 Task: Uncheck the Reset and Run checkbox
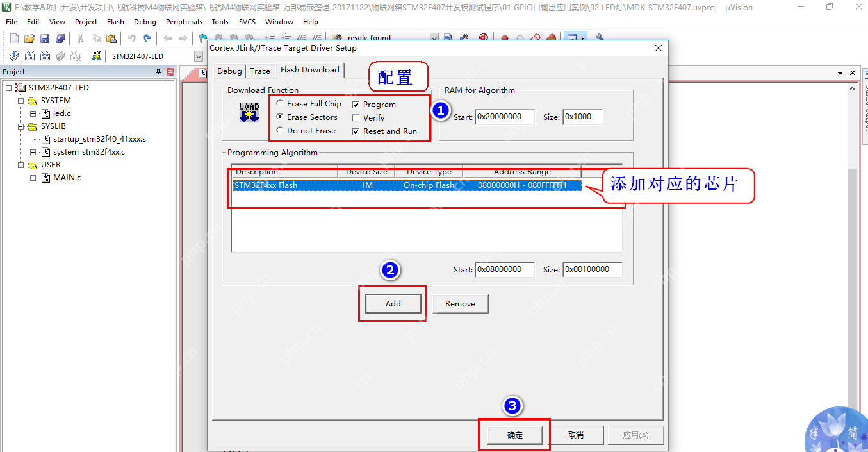[356, 131]
